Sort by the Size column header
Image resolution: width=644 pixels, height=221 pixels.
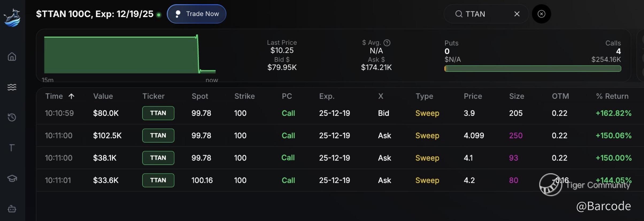tap(516, 96)
